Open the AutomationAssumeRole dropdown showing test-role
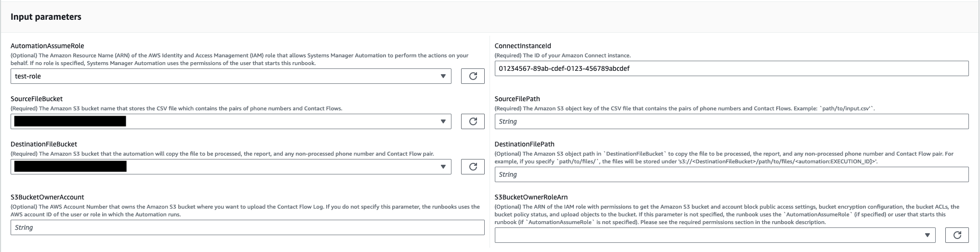The width and height of the screenshot is (980, 252). [x=231, y=76]
